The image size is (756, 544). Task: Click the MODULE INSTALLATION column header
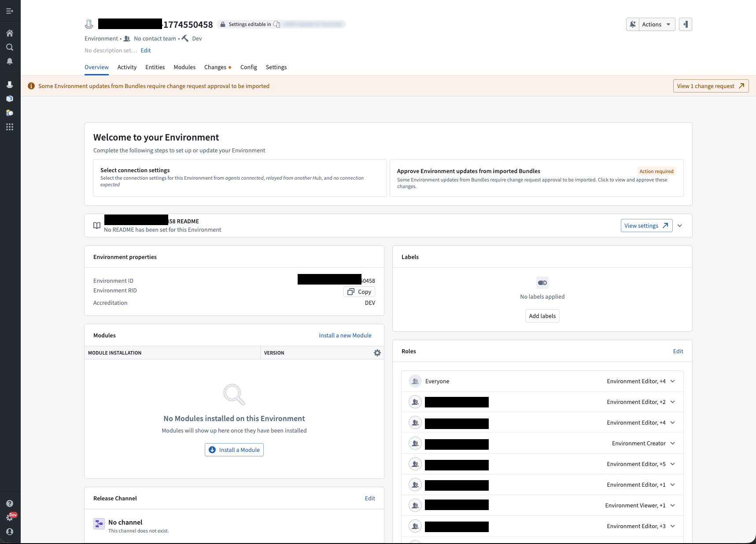(172, 353)
